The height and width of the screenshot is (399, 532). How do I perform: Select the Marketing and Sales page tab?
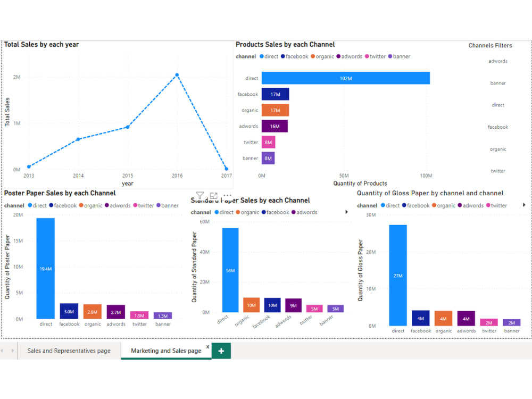[165, 351]
